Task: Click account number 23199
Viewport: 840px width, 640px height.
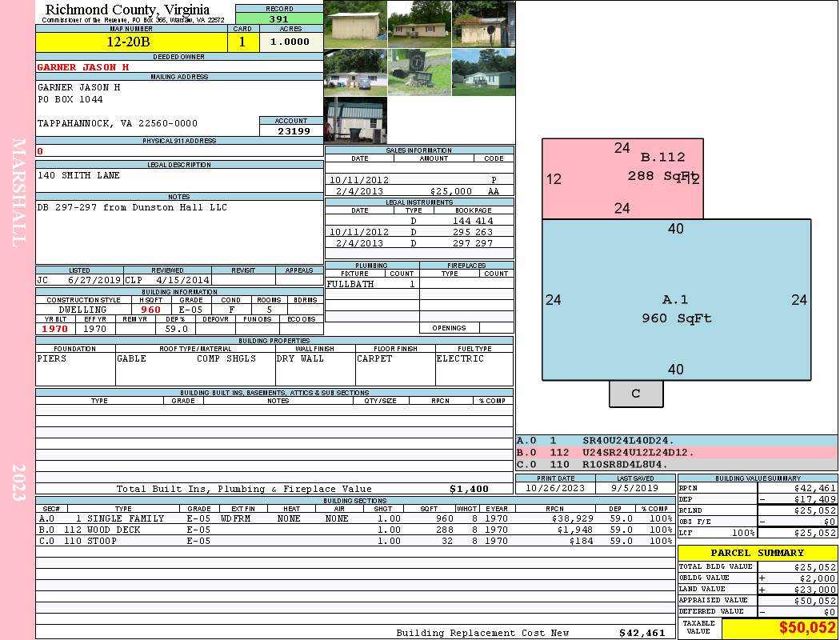Action: pyautogui.click(x=294, y=131)
